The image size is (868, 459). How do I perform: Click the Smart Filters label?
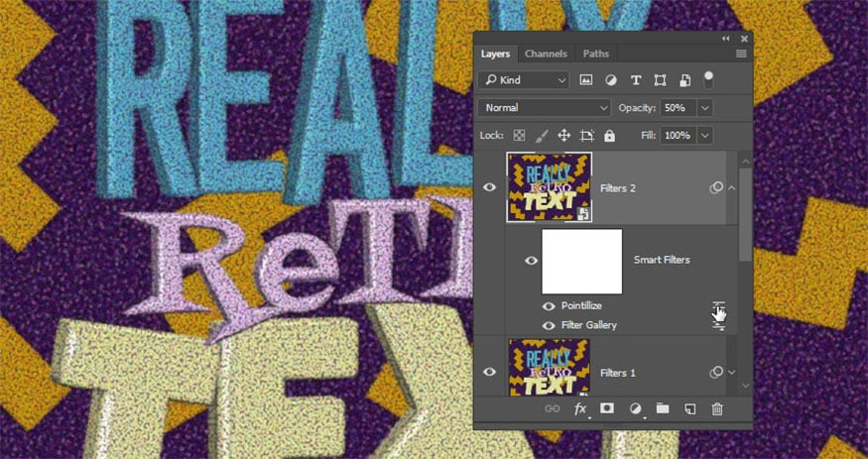pos(662,260)
